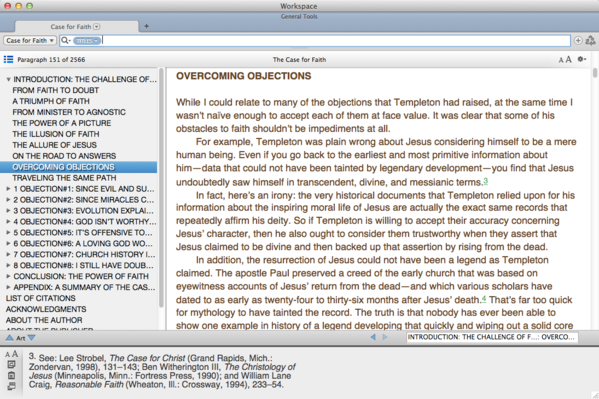Click the Art navigation label
This screenshot has width=599, height=399.
(x=20, y=338)
